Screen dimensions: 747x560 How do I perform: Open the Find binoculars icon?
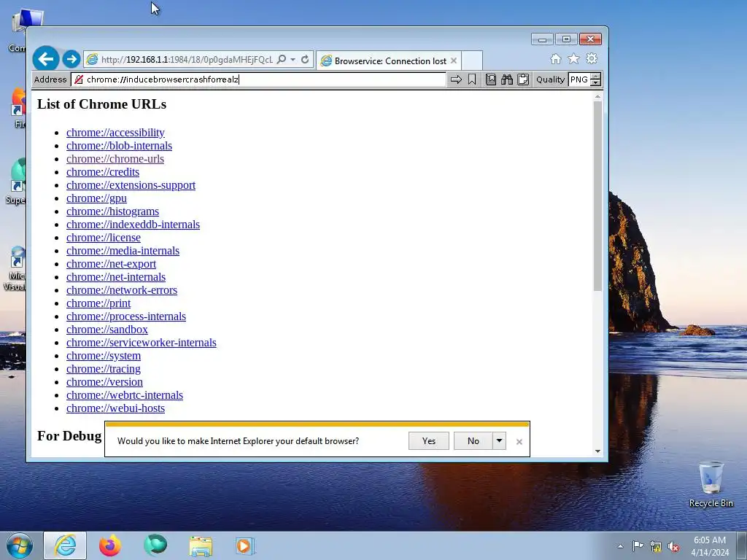[507, 79]
